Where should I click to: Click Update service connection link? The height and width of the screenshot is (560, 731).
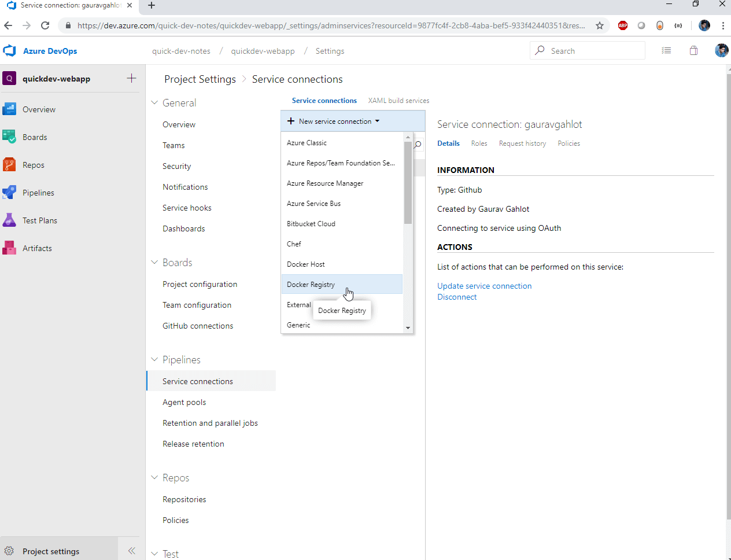484,286
